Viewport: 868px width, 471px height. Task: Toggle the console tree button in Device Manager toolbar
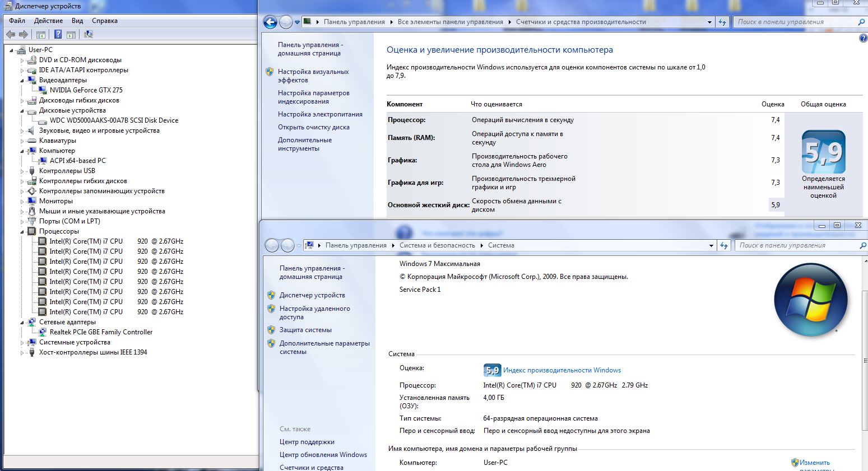tap(41, 35)
